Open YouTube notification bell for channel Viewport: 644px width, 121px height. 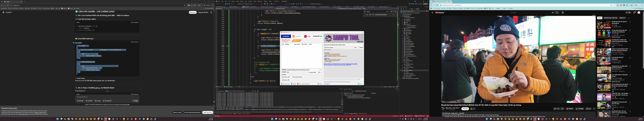click(472, 109)
